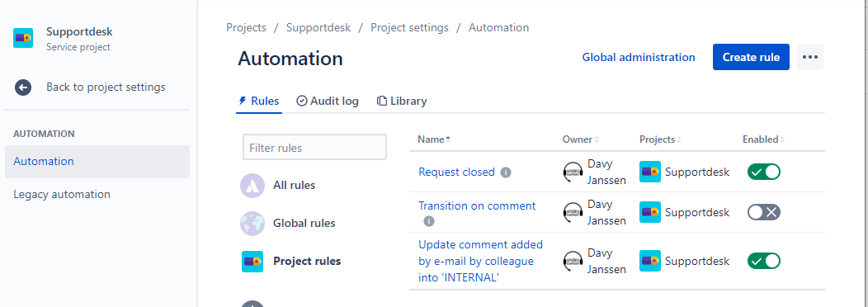The image size is (868, 307).
Task: Open the Transition on comment rule
Action: pyautogui.click(x=477, y=205)
